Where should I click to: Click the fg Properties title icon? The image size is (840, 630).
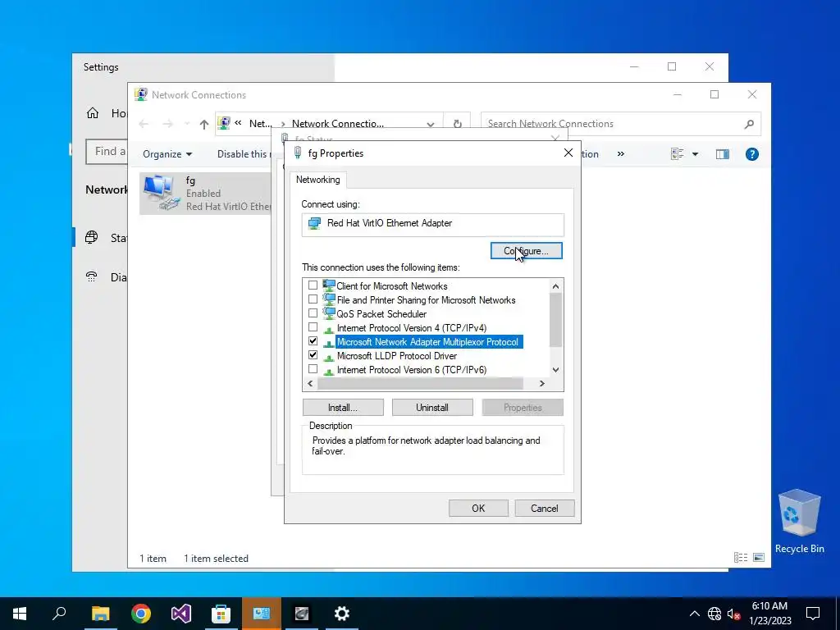(298, 153)
